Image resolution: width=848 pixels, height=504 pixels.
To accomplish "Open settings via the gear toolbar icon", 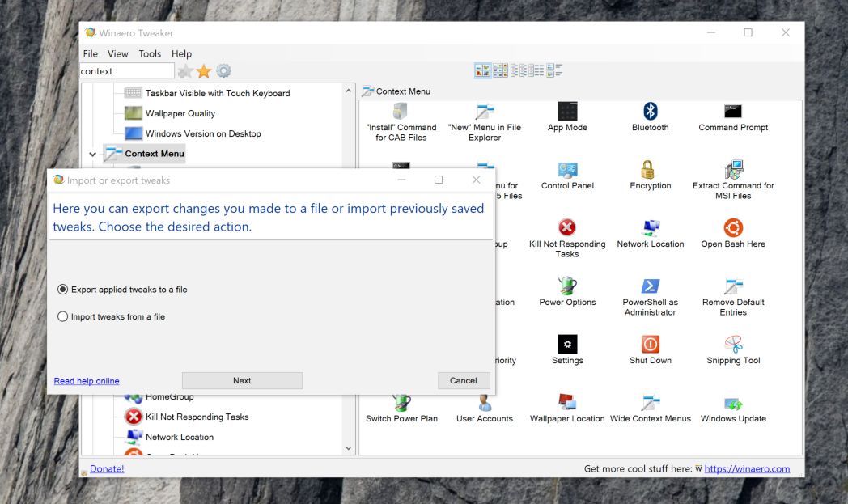I will [223, 71].
